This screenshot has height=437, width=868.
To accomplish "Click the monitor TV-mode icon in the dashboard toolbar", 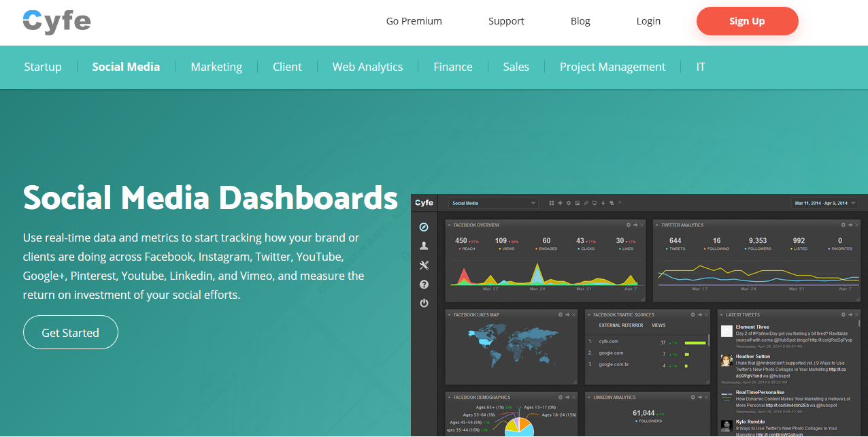I will (595, 203).
